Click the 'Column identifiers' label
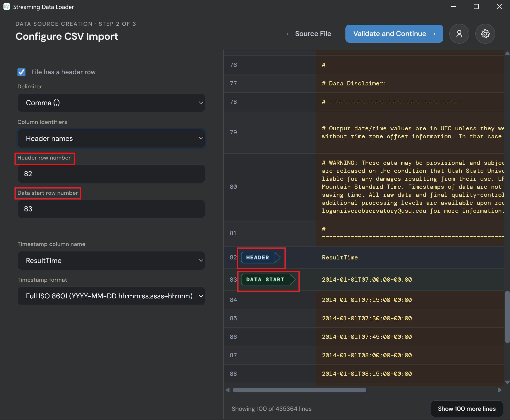Screen dimensions: 510x420 42,122
